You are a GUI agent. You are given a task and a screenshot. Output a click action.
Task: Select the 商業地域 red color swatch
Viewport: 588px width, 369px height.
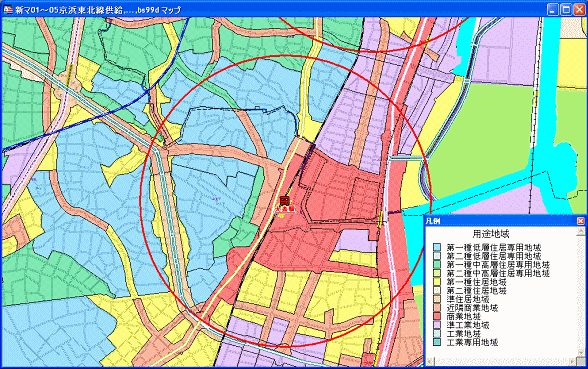point(437,316)
